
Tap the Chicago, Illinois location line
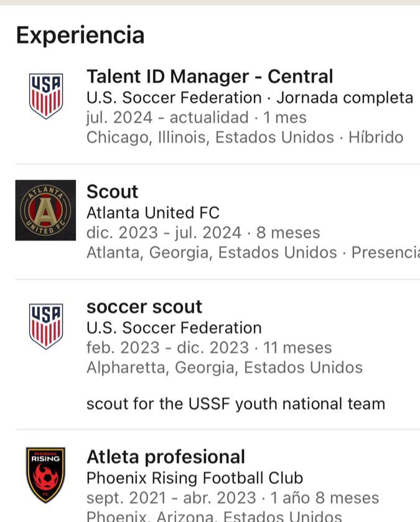[x=245, y=137]
